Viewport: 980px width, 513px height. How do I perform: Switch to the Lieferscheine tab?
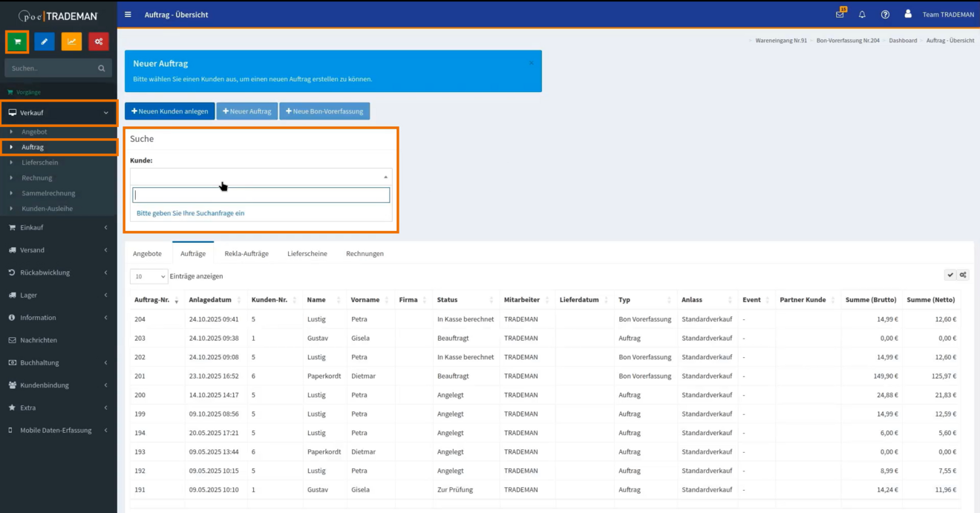pos(307,253)
